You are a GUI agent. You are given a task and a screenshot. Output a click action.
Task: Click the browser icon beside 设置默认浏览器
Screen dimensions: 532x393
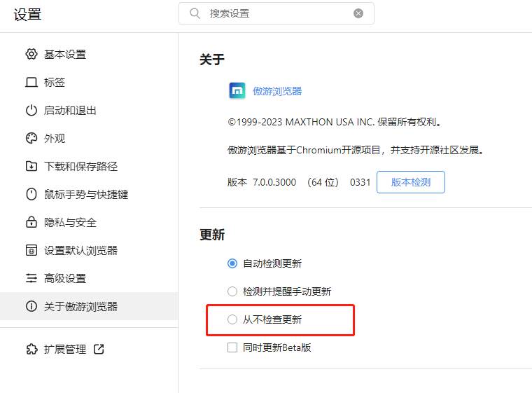point(31,250)
